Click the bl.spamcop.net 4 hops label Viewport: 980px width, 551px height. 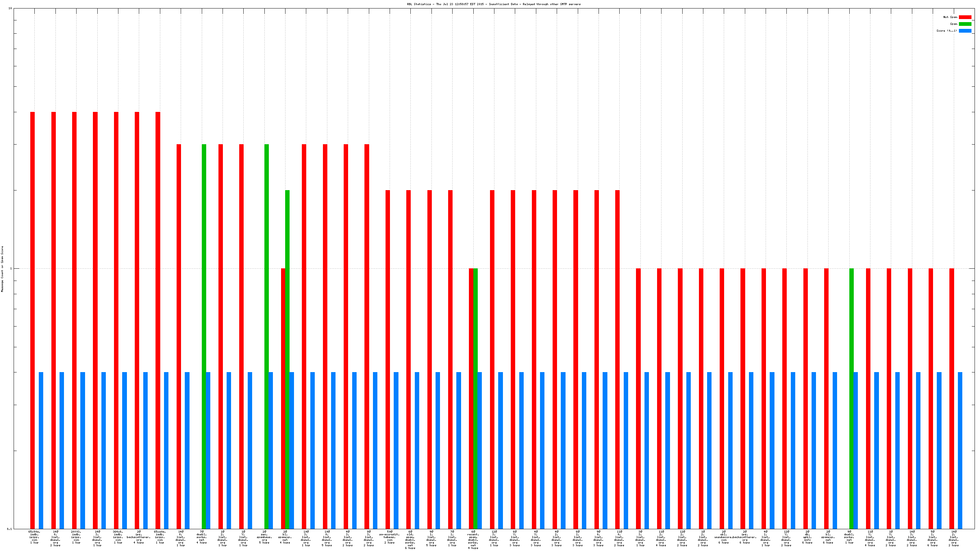(x=285, y=537)
